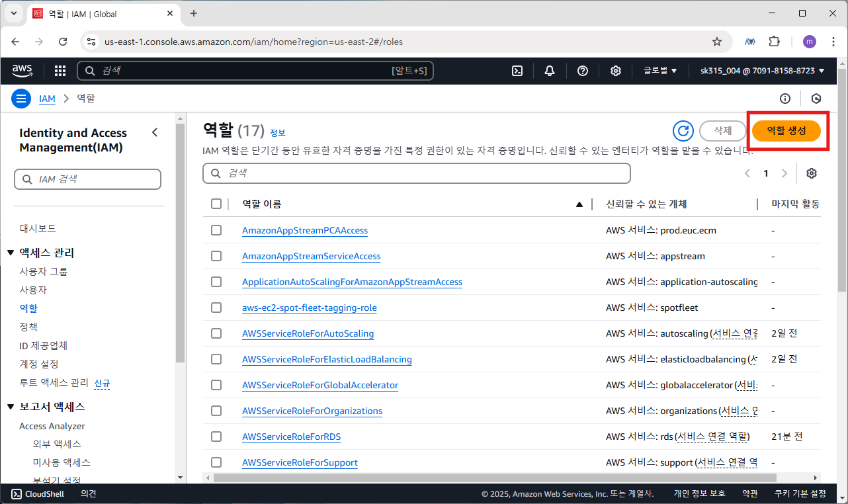Focus the roles 검색 filter field
The width and height of the screenshot is (848, 504).
(417, 173)
